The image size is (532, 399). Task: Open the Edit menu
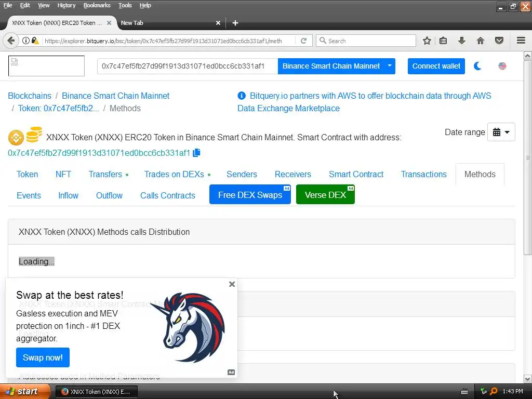(25, 5)
